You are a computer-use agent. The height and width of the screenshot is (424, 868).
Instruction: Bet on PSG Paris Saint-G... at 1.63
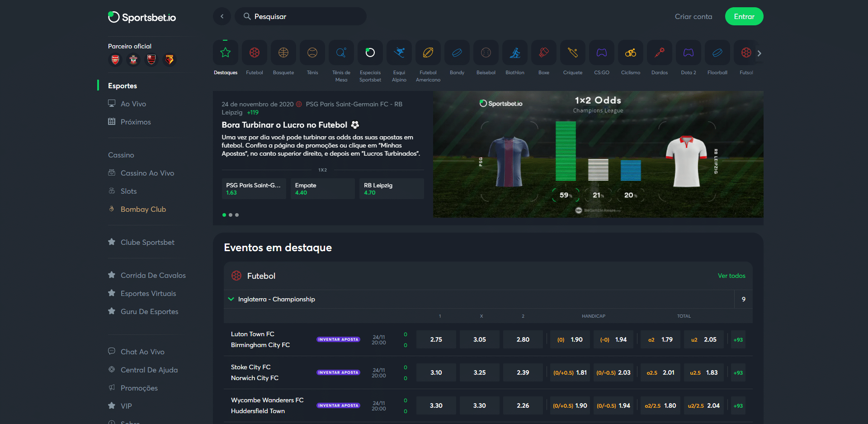[x=254, y=189]
